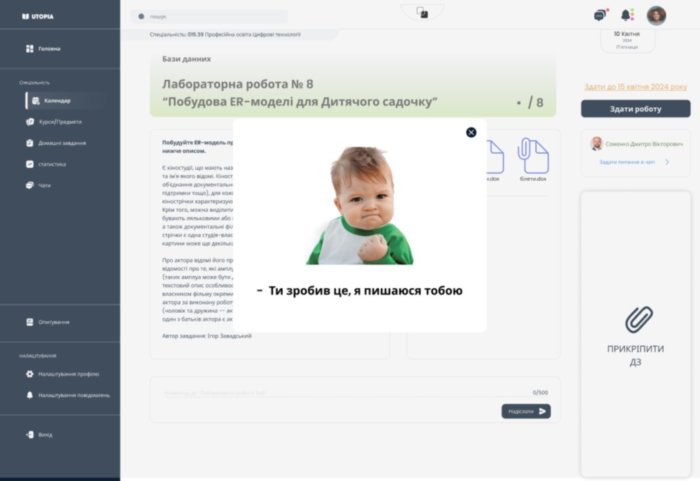This screenshot has width=700, height=481.
Task: Open Домашні завдання section
Action: pyautogui.click(x=61, y=143)
